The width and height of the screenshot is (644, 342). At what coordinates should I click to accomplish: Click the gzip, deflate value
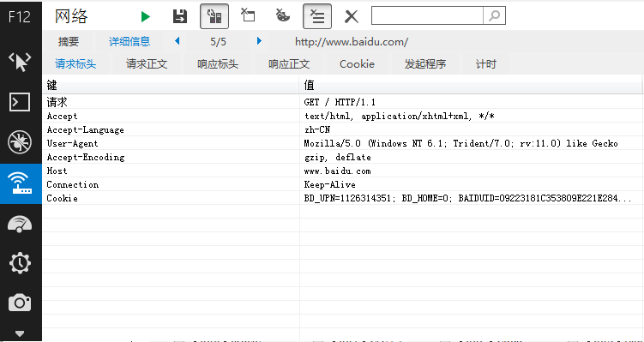tap(337, 157)
